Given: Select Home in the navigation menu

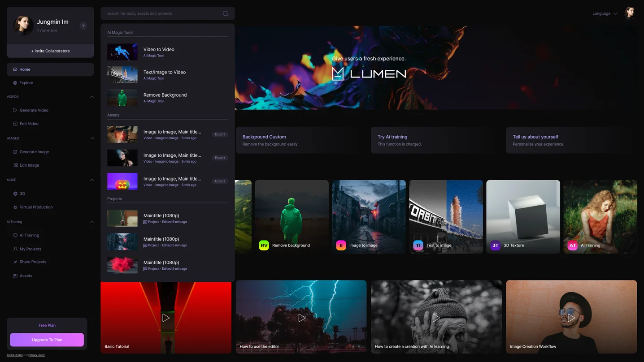Looking at the screenshot, I should click(24, 69).
